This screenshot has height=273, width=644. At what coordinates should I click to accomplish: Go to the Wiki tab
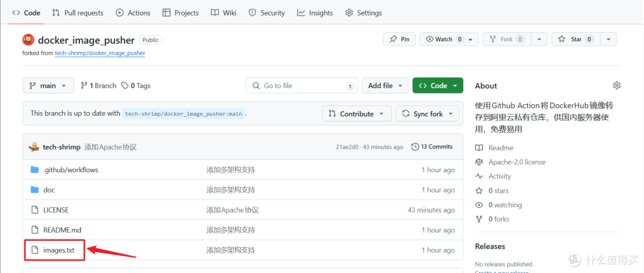point(224,13)
